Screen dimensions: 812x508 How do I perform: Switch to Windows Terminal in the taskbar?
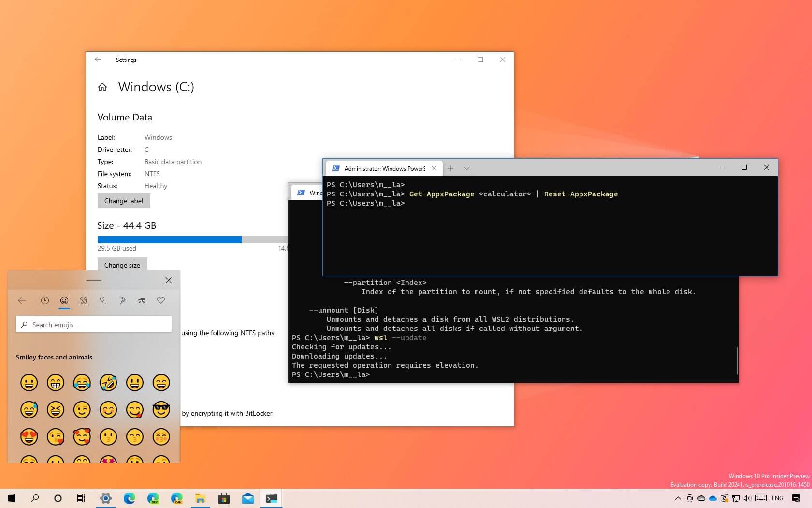tap(272, 498)
